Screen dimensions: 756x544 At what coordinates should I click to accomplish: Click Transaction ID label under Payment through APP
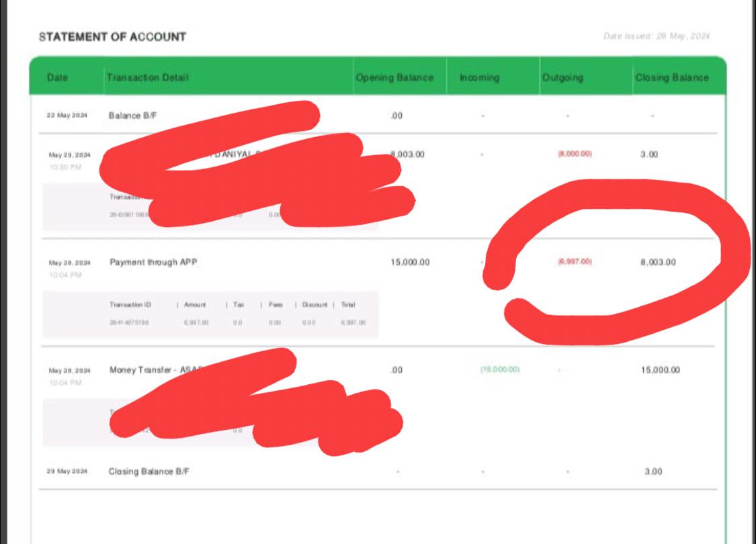(x=130, y=304)
